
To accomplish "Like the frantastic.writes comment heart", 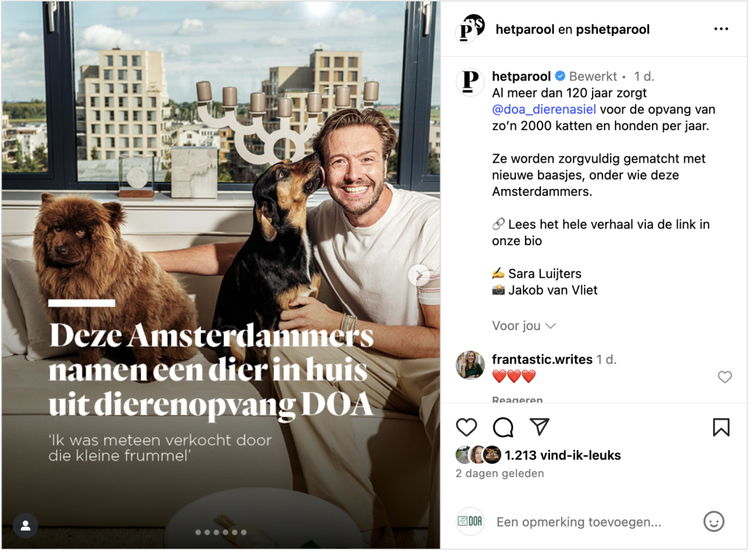I will pyautogui.click(x=725, y=377).
